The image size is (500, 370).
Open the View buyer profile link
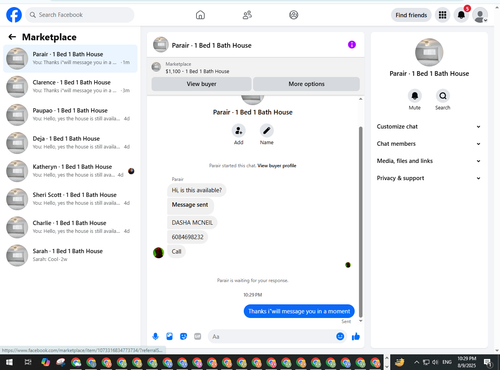(277, 166)
